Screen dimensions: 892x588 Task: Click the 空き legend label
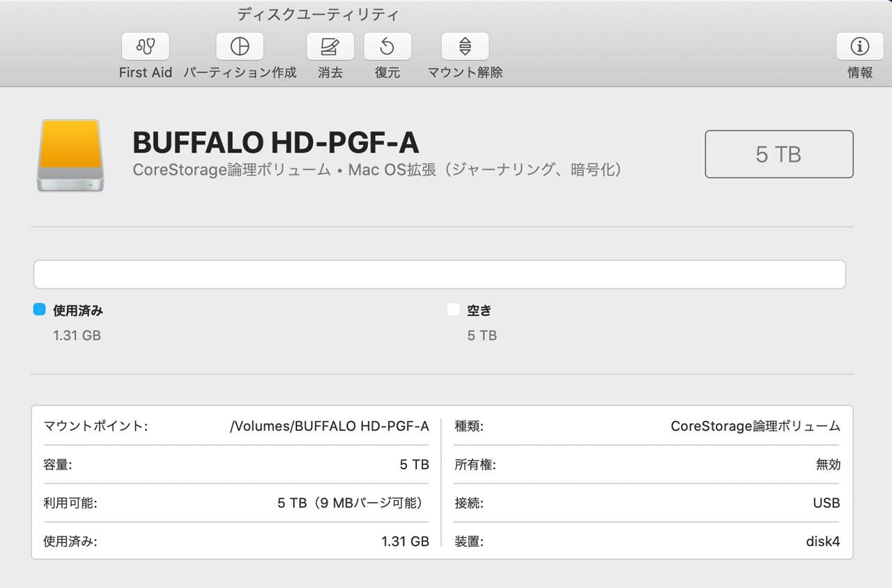point(479,311)
